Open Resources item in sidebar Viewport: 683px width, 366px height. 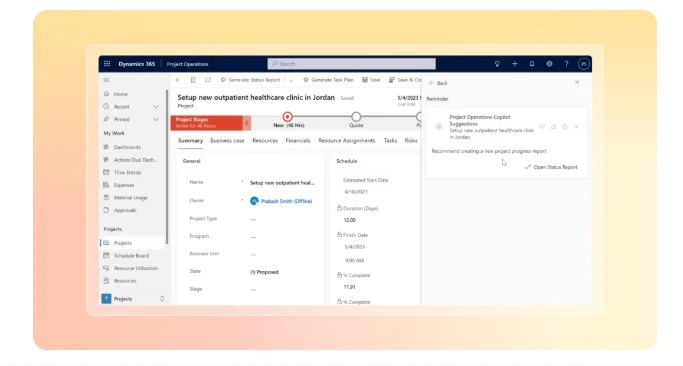pyautogui.click(x=125, y=281)
